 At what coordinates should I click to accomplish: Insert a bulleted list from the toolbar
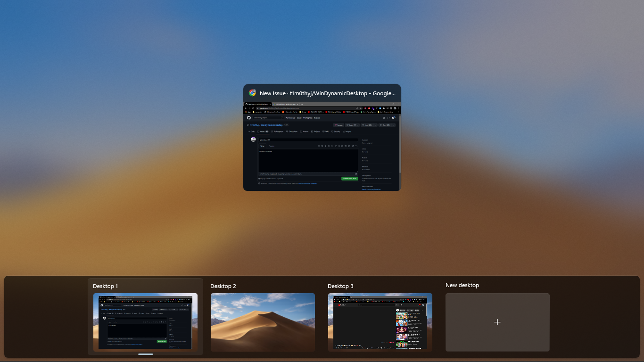coord(339,146)
